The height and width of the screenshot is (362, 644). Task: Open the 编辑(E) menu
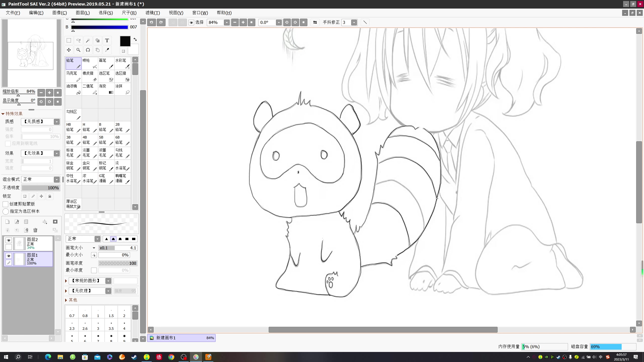tap(36, 13)
